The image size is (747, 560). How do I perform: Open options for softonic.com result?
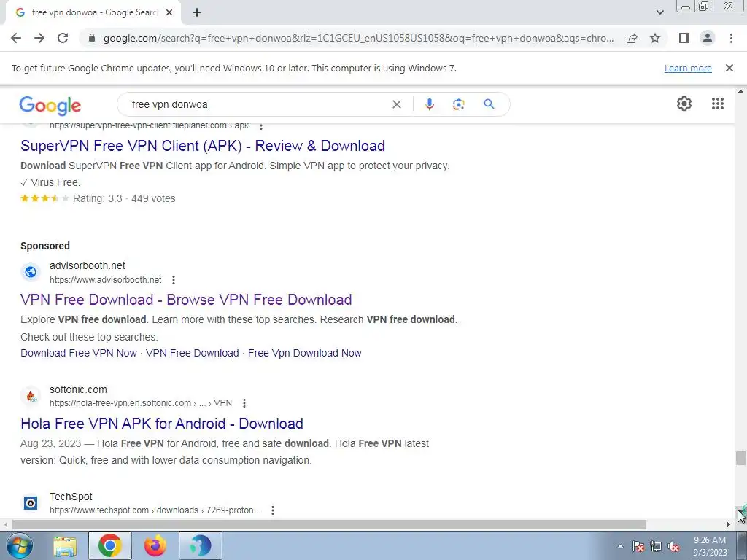click(x=244, y=403)
